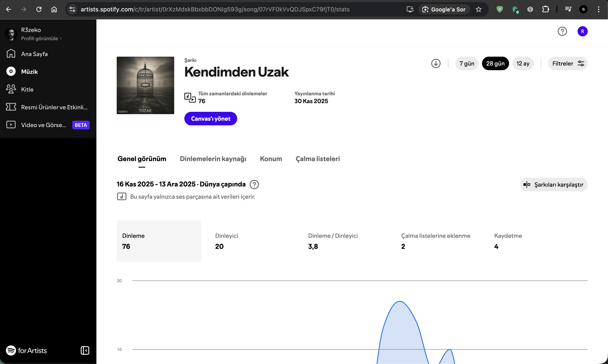Open the Extensions puzzle menu

pyautogui.click(x=545, y=9)
